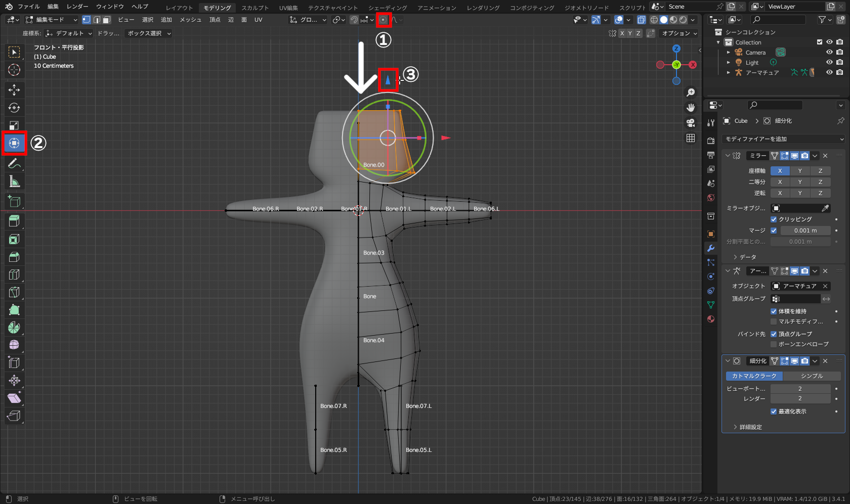Click the viewport zoom magnifier icon

[691, 92]
